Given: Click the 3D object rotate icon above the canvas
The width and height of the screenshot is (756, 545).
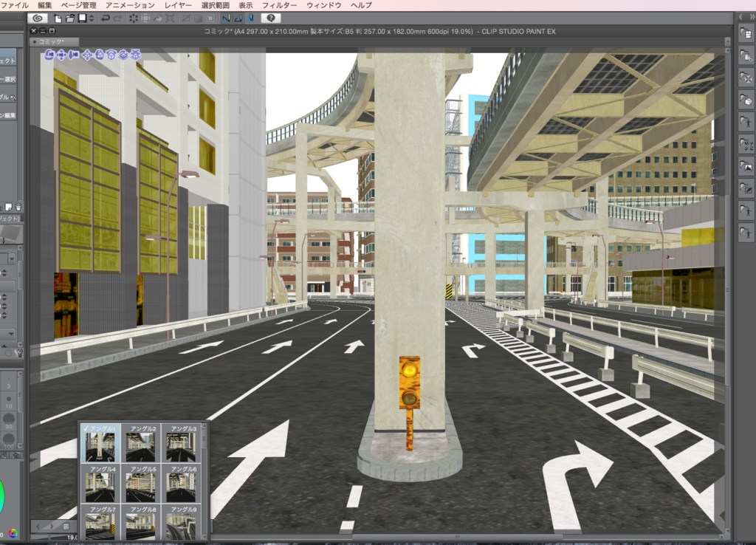Looking at the screenshot, I should click(100, 55).
